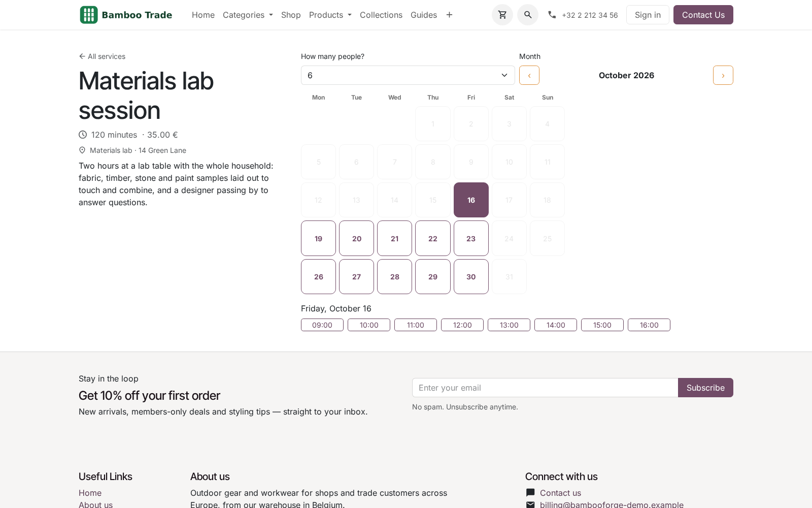Open the search magnifier icon
The image size is (812, 508).
(528, 15)
